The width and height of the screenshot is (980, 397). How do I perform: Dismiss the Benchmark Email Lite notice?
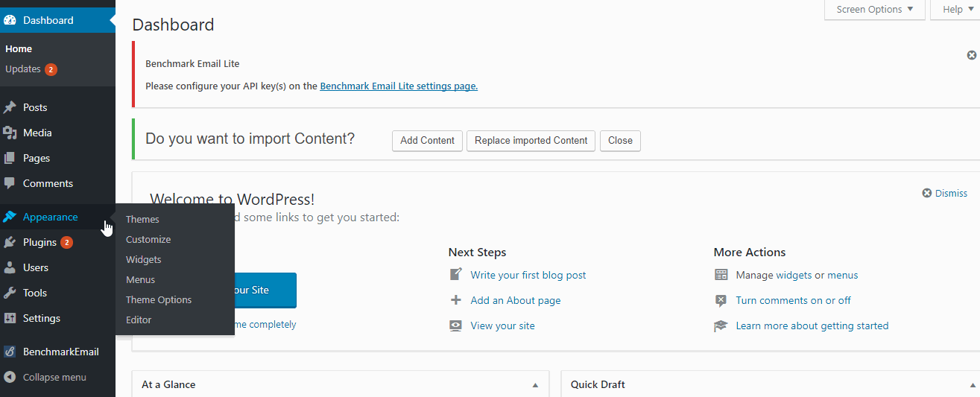click(x=972, y=55)
